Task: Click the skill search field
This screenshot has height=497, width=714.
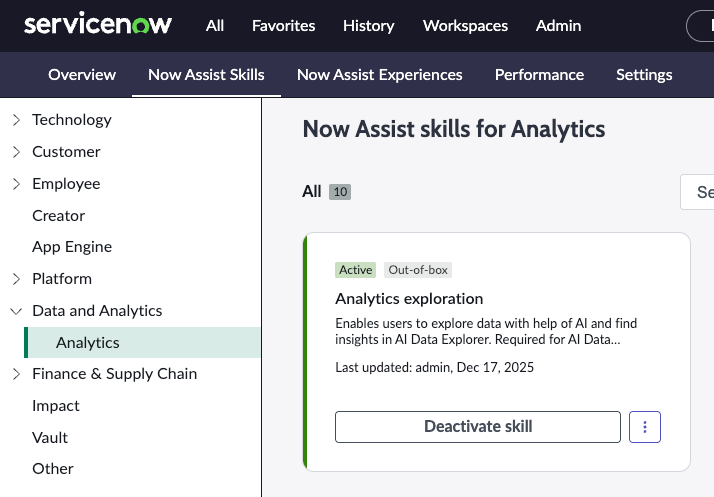Action: point(697,192)
